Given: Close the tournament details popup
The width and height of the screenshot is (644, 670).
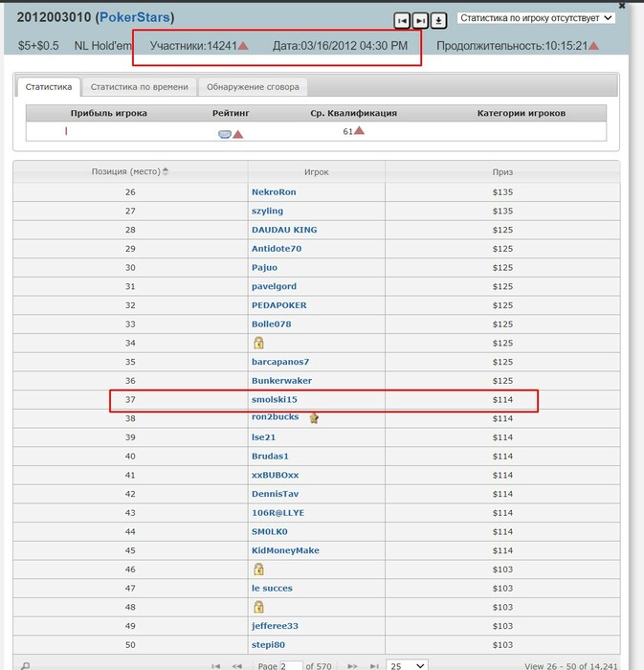Looking at the screenshot, I should point(622,6).
